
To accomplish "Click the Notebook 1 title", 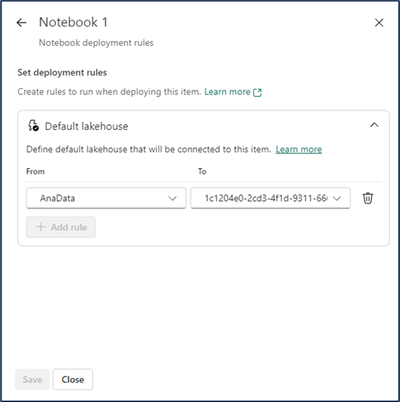I will (73, 22).
